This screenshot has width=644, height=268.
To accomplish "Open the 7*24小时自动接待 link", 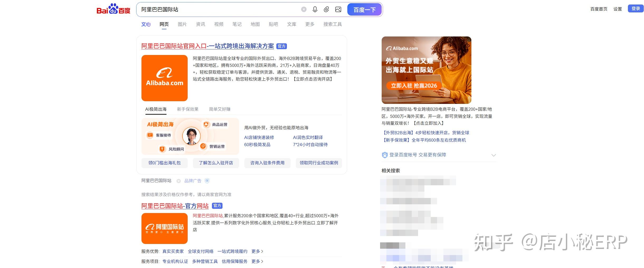I will pyautogui.click(x=310, y=145).
